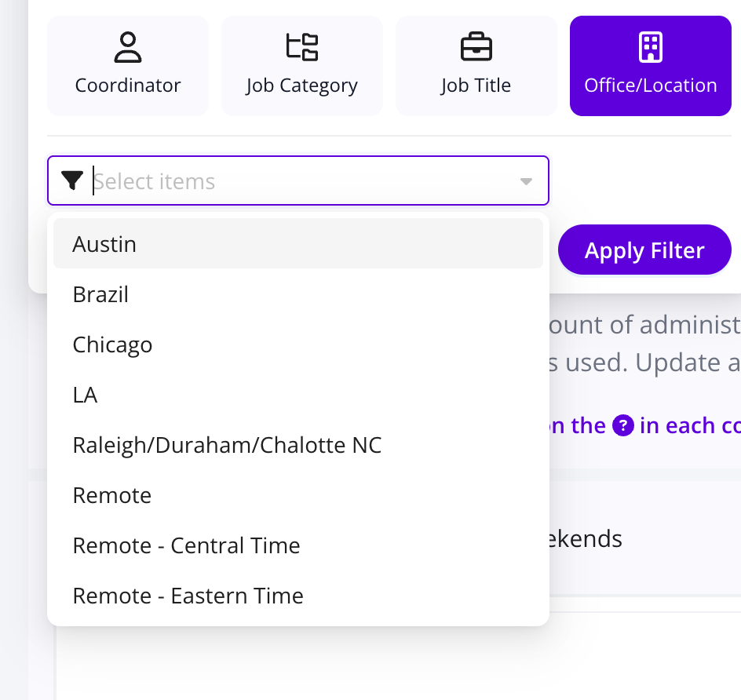Switch to the Job Title filter tab
This screenshot has width=741, height=700.
tap(476, 66)
